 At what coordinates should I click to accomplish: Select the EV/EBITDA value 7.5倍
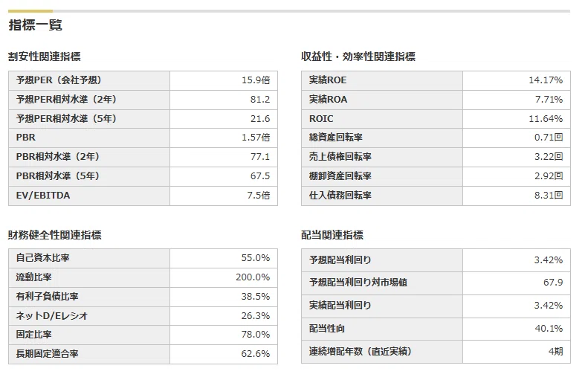pos(258,195)
